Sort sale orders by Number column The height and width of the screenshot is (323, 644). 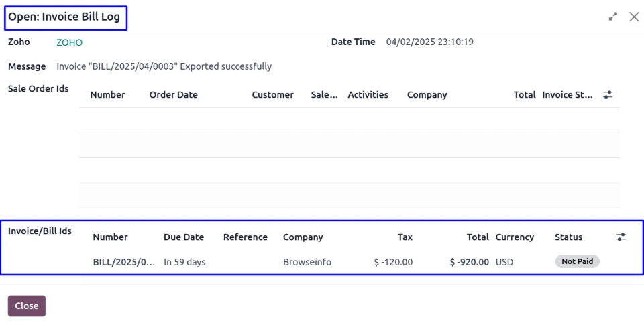click(107, 95)
